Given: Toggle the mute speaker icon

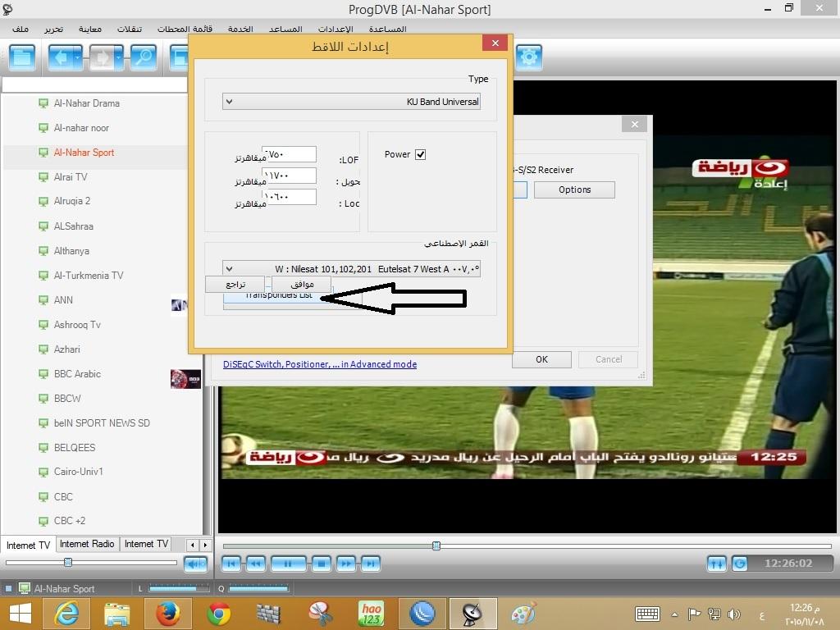Looking at the screenshot, I should [x=195, y=564].
